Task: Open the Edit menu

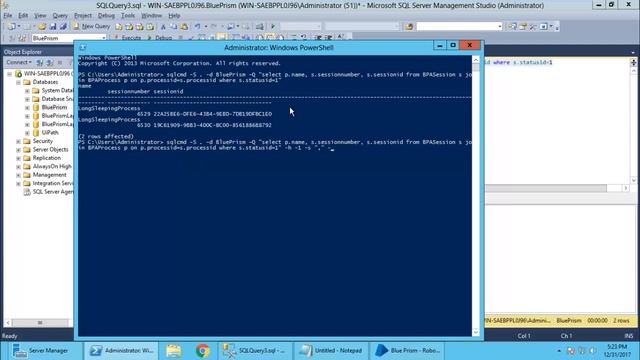Action: point(23,16)
